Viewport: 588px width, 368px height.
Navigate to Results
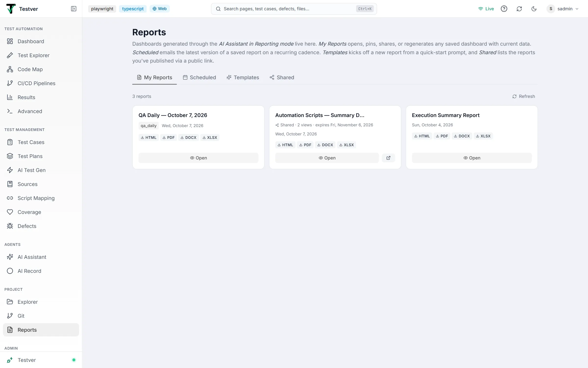(41, 97)
